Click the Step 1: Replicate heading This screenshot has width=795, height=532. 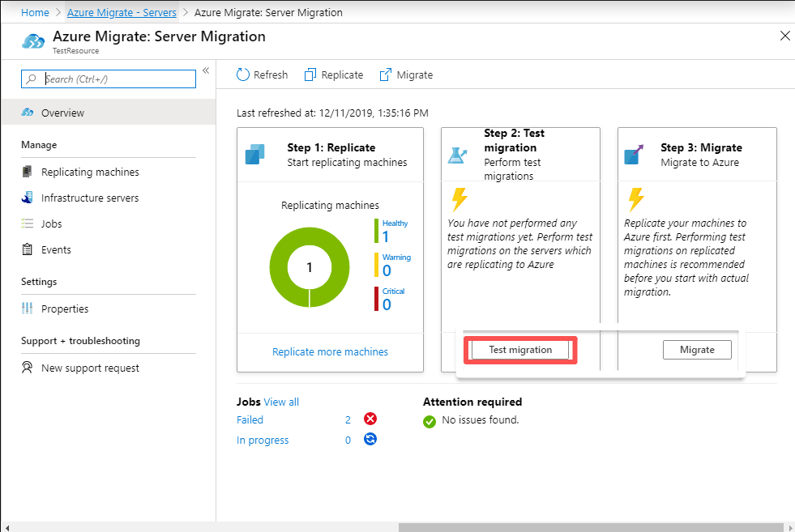pyautogui.click(x=331, y=147)
